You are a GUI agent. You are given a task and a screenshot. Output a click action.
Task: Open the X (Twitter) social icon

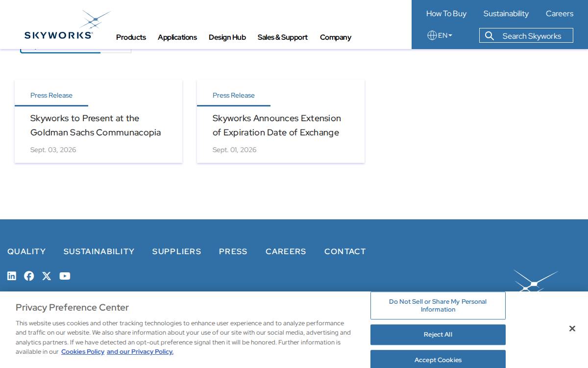click(47, 276)
